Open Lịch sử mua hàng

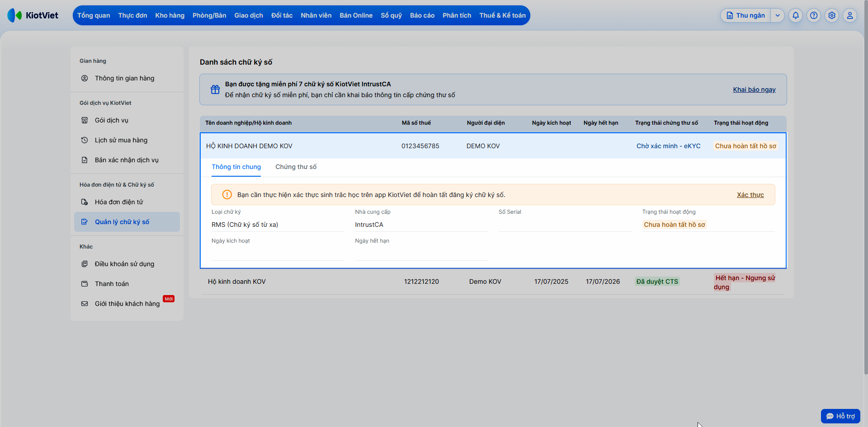[127, 140]
